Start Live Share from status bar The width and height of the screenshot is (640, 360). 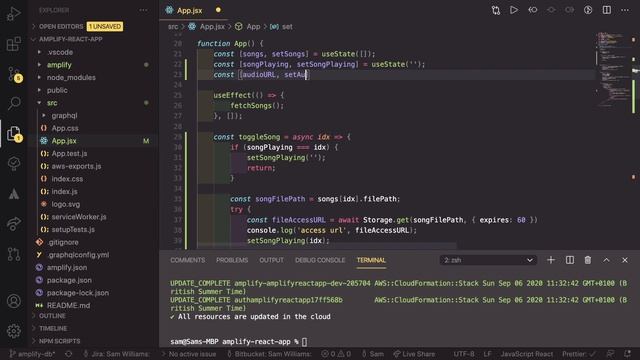click(x=414, y=354)
